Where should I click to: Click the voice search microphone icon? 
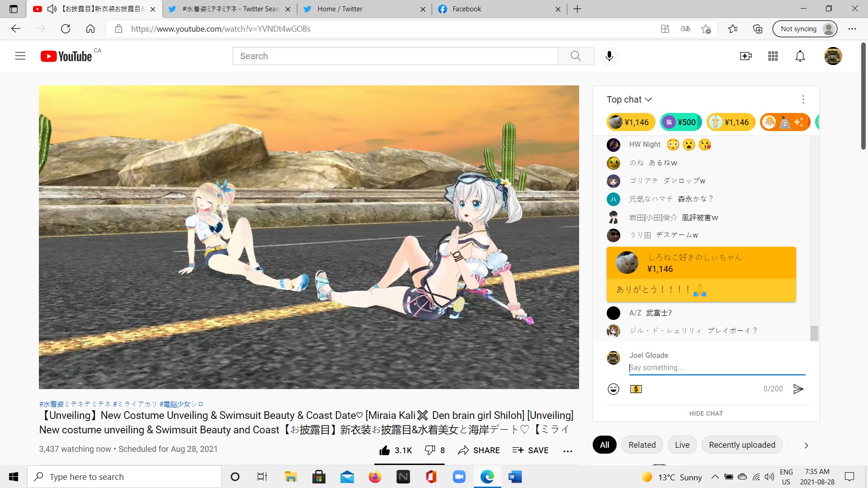tap(609, 56)
